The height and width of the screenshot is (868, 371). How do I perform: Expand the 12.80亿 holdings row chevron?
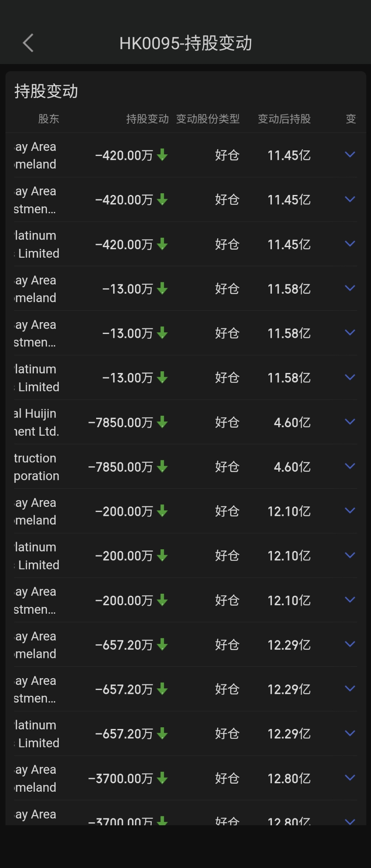[350, 778]
